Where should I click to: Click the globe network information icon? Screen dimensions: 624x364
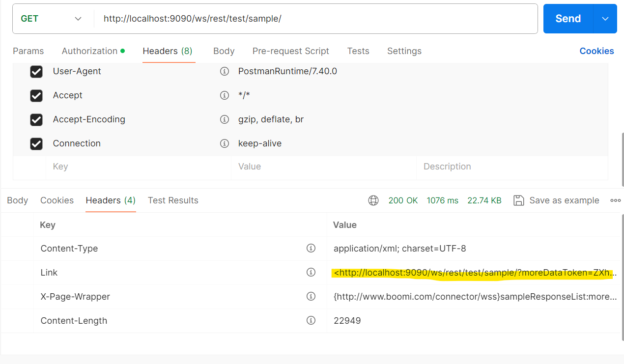coord(373,200)
